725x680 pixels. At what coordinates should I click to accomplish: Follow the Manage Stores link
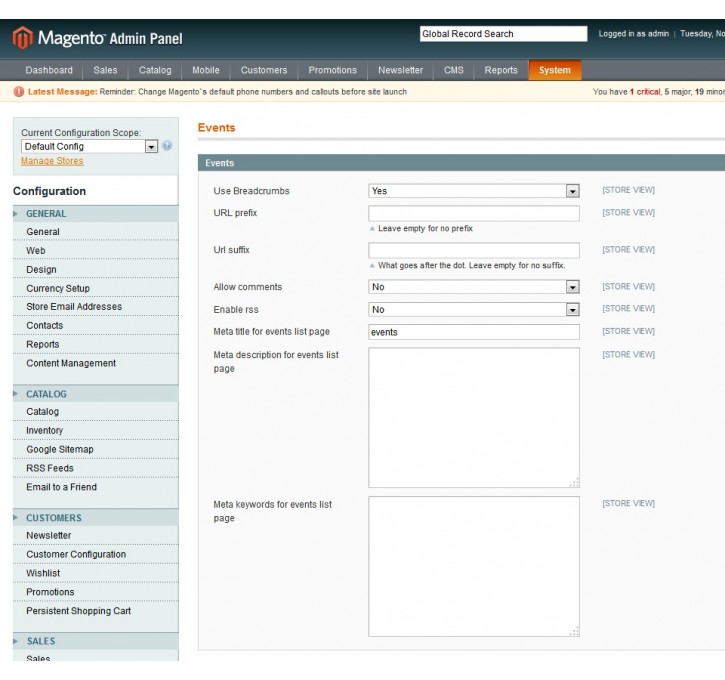pyautogui.click(x=52, y=161)
